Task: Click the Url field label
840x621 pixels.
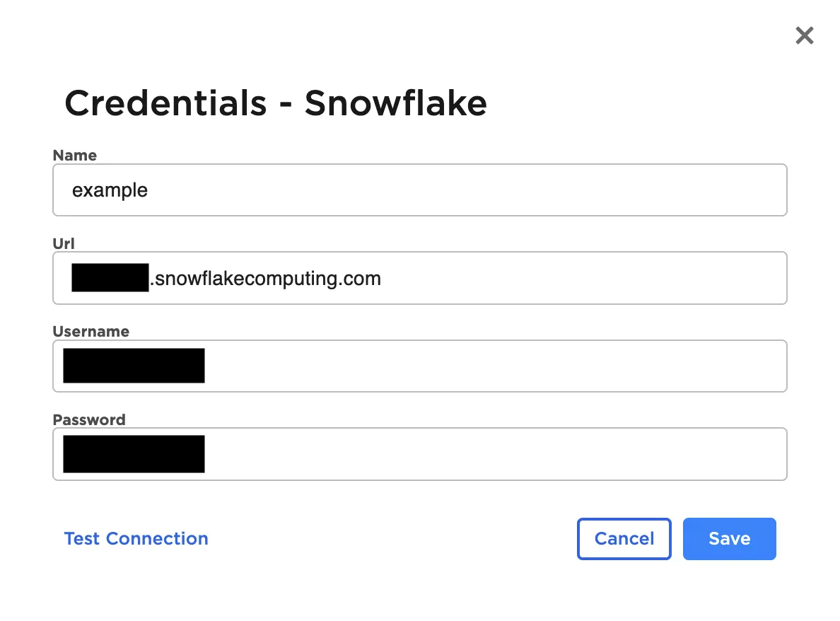Action: pos(63,243)
